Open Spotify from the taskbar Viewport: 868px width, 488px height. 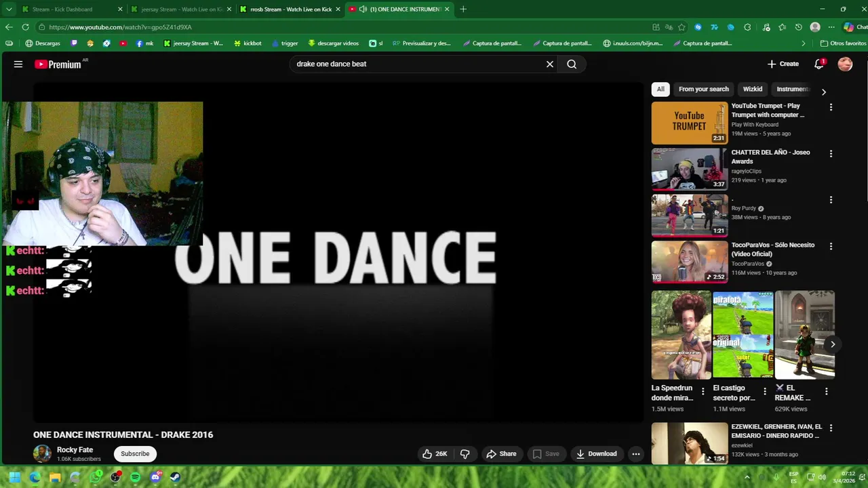pyautogui.click(x=135, y=477)
